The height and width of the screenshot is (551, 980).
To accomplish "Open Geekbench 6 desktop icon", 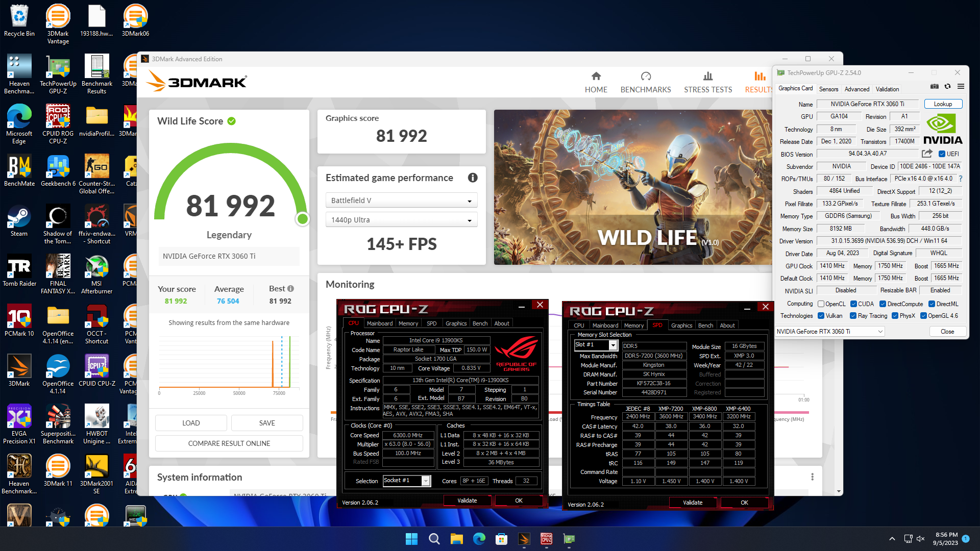I will 58,171.
